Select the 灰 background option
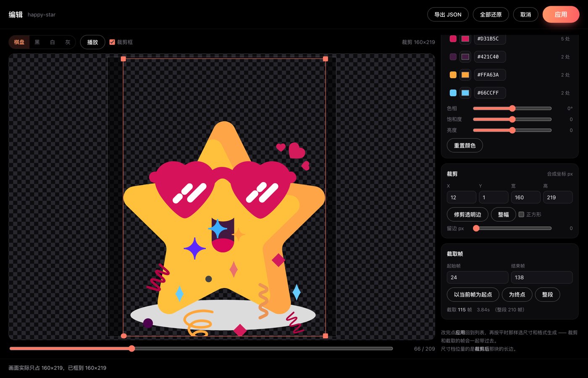 (x=68, y=42)
